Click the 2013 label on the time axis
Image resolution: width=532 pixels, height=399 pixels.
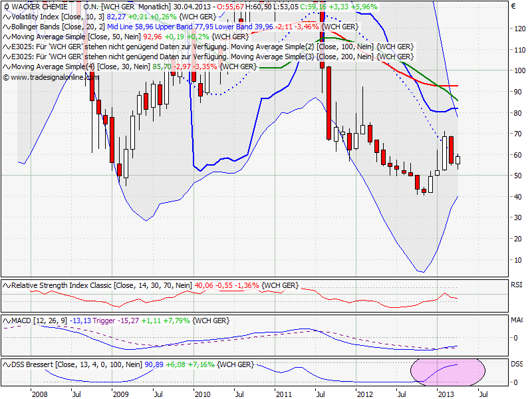[x=445, y=394]
